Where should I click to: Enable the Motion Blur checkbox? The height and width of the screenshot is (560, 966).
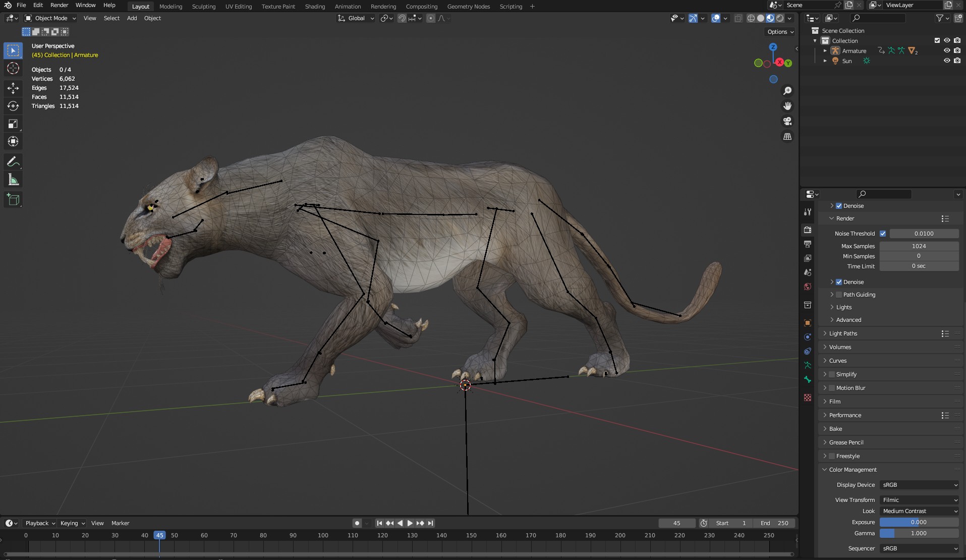click(x=832, y=388)
